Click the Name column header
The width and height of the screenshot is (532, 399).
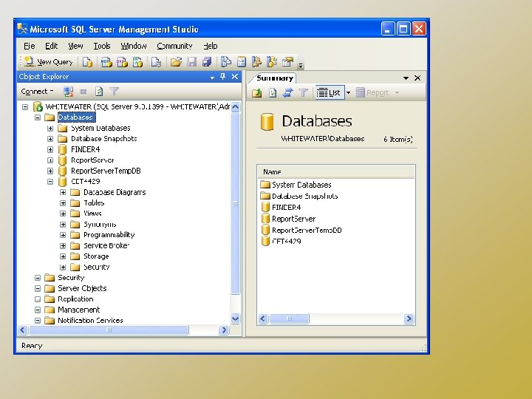[336, 172]
